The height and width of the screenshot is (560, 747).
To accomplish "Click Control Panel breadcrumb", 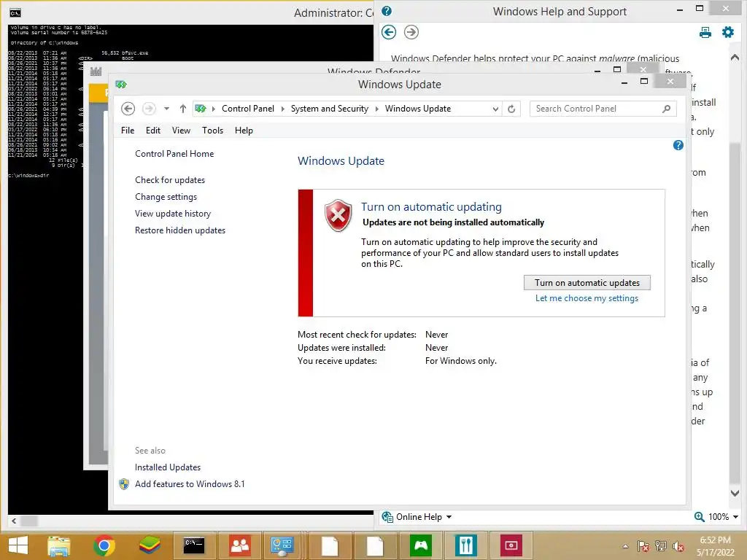I will click(x=248, y=109).
